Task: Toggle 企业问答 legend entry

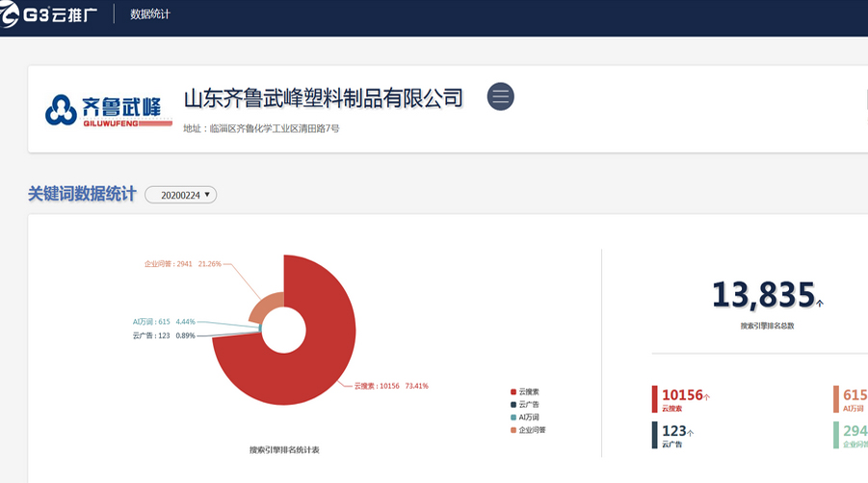Action: [528, 430]
